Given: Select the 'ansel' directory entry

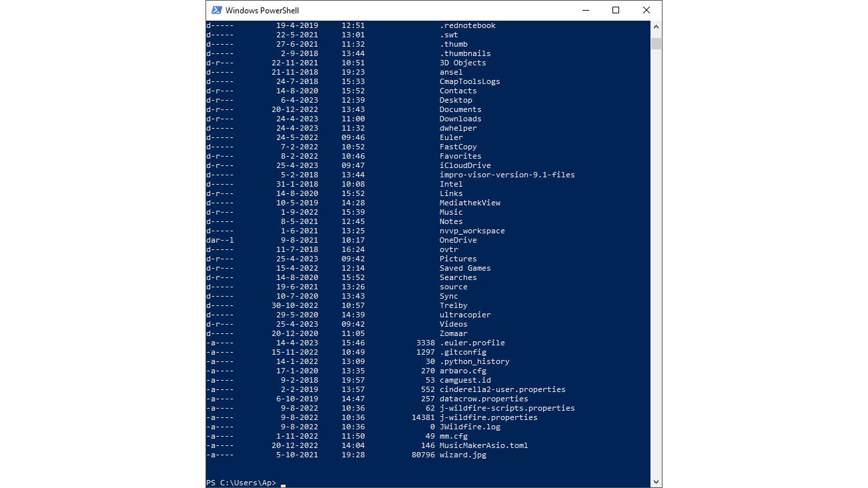Looking at the screenshot, I should point(451,72).
